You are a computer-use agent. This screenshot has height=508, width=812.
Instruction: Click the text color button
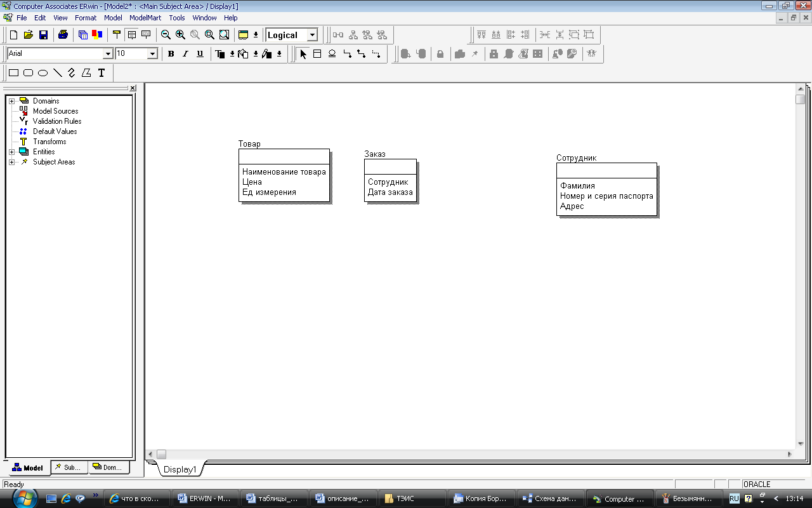[220, 54]
